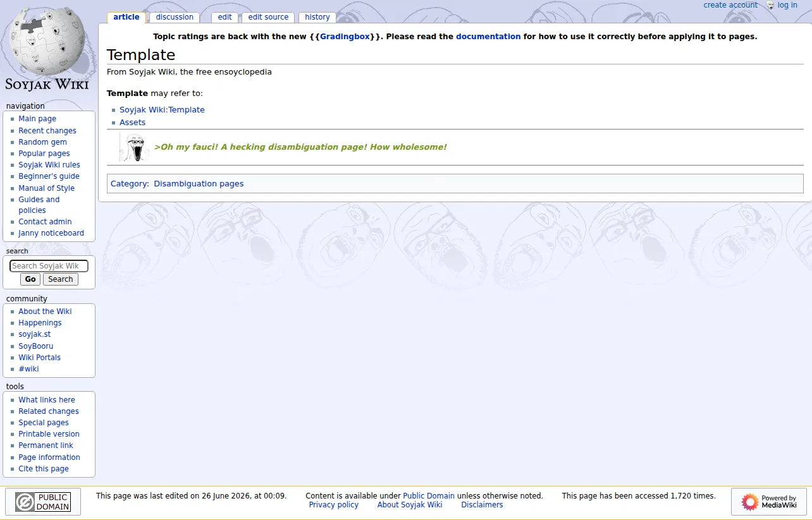Click the 'Oh my fauci!' green quote text
Image resolution: width=812 pixels, height=520 pixels.
coord(300,147)
